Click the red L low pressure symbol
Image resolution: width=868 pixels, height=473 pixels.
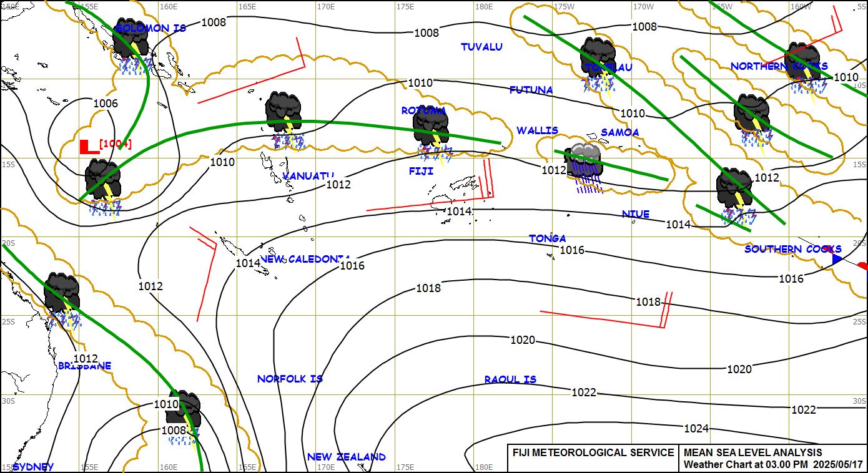[x=89, y=146]
